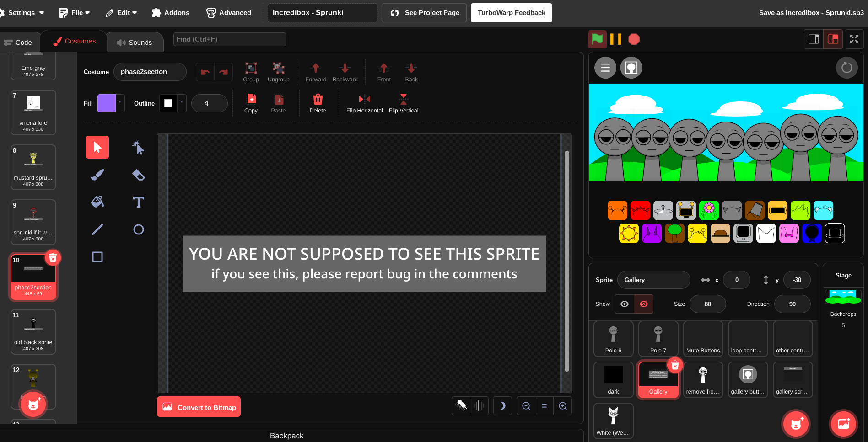Click Save as Incredibox - Sprunki.sb3
This screenshot has width=868, height=442.
(811, 13)
